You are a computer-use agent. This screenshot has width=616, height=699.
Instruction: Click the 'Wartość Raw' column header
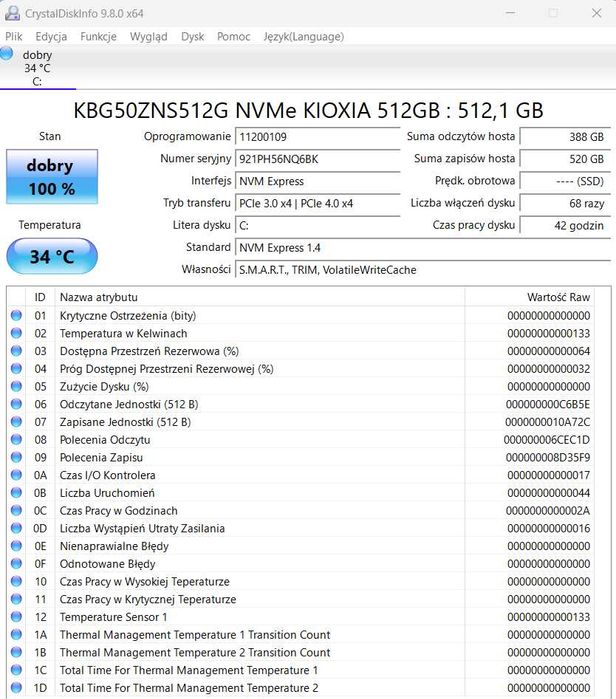click(x=530, y=297)
